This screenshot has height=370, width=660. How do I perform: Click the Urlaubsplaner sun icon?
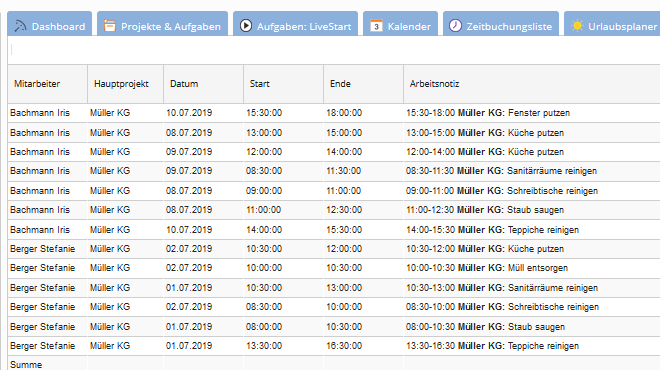coord(577,26)
